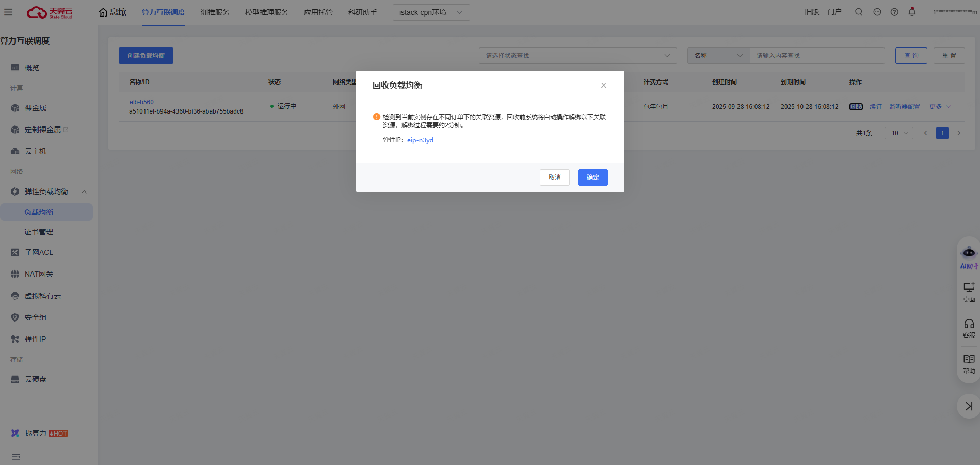This screenshot has height=465, width=980.
Task: Open the 帮助 book icon
Action: (x=969, y=364)
